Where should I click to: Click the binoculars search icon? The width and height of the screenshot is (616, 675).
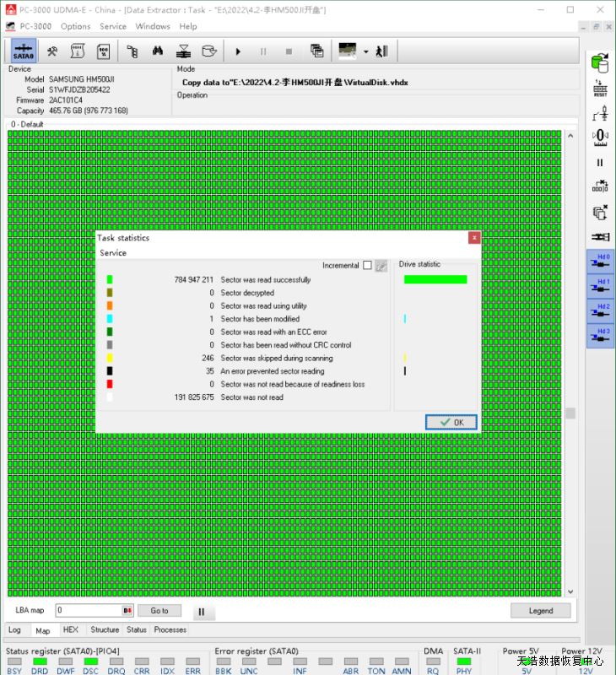[x=157, y=51]
